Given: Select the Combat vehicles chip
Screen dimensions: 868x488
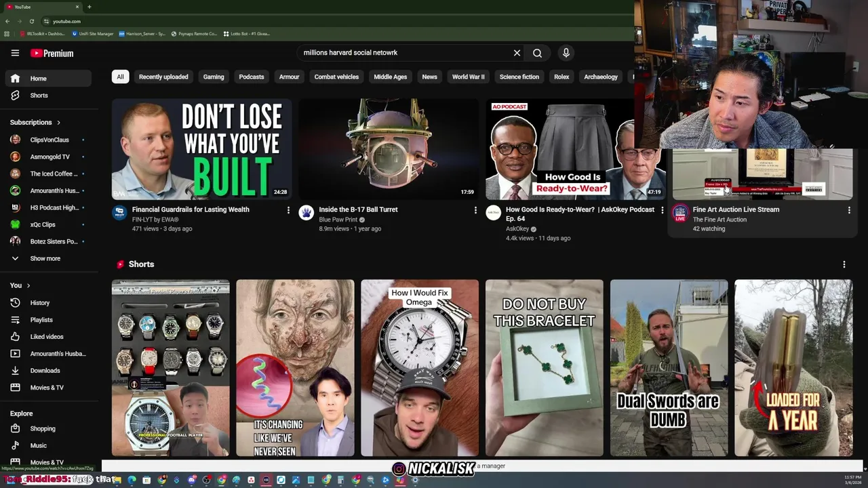Looking at the screenshot, I should (x=336, y=77).
